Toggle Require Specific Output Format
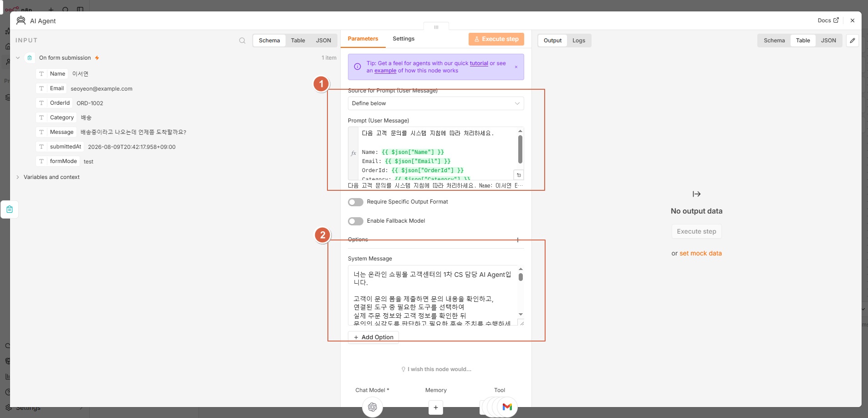 pos(356,202)
